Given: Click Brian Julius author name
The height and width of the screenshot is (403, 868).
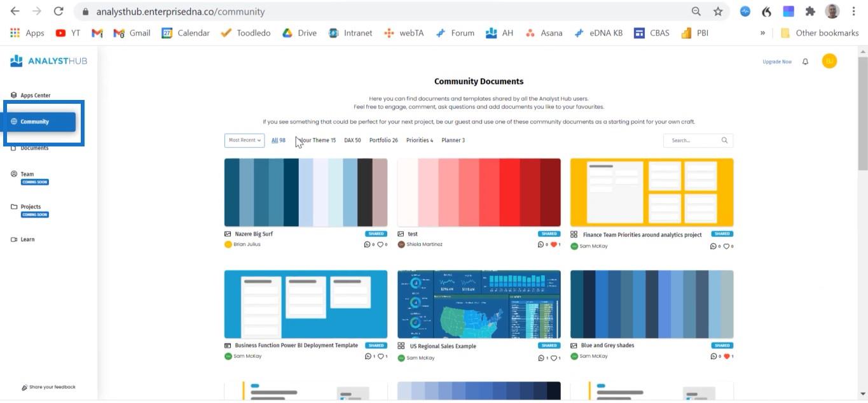Looking at the screenshot, I should 247,244.
